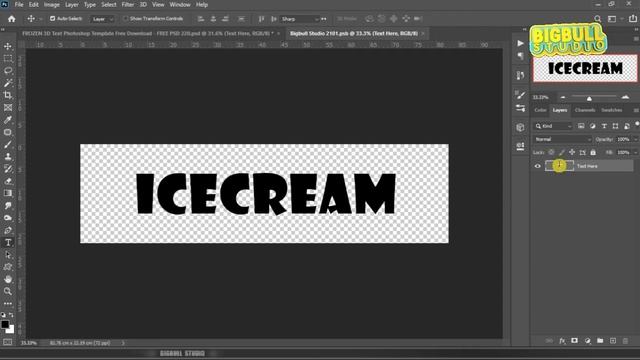Image resolution: width=640 pixels, height=360 pixels.
Task: Open the Edit Toolbar ellipsis button
Action: coord(8,304)
